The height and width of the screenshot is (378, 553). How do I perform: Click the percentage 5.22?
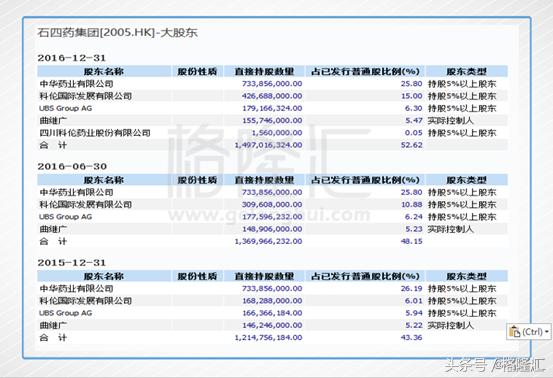pos(414,325)
